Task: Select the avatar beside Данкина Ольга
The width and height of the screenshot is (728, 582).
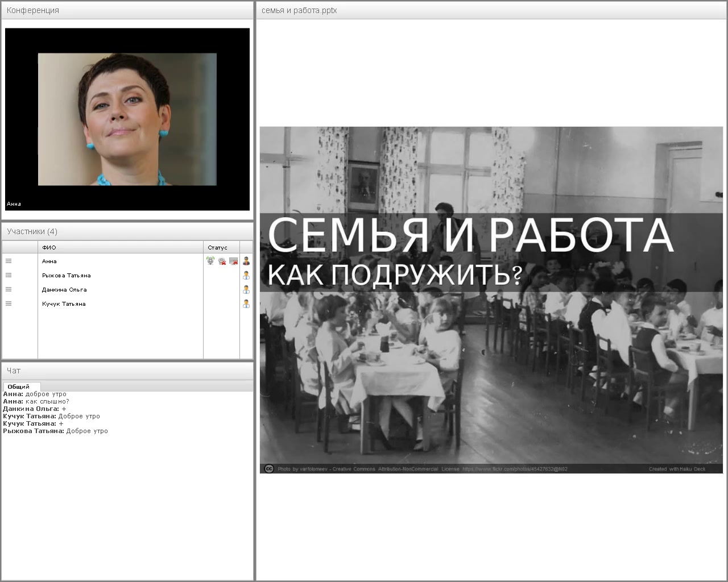Action: tap(246, 290)
